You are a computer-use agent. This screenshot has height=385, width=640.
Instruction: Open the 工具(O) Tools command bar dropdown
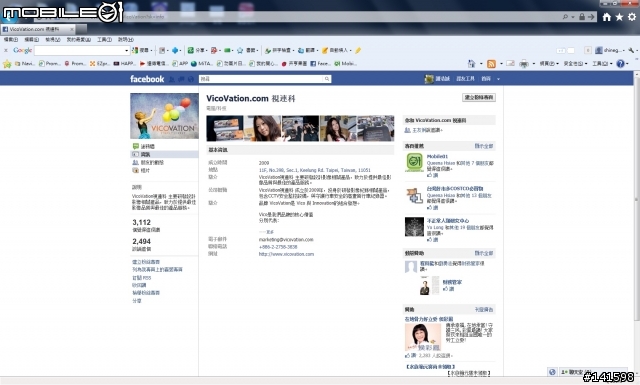coord(602,63)
